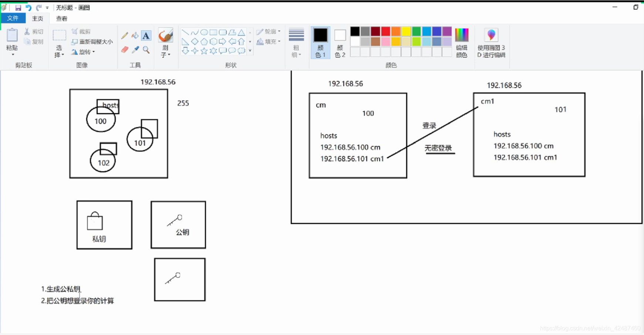644x335 pixels.
Task: Open Edit colors (编辑颜色)
Action: pos(462,43)
